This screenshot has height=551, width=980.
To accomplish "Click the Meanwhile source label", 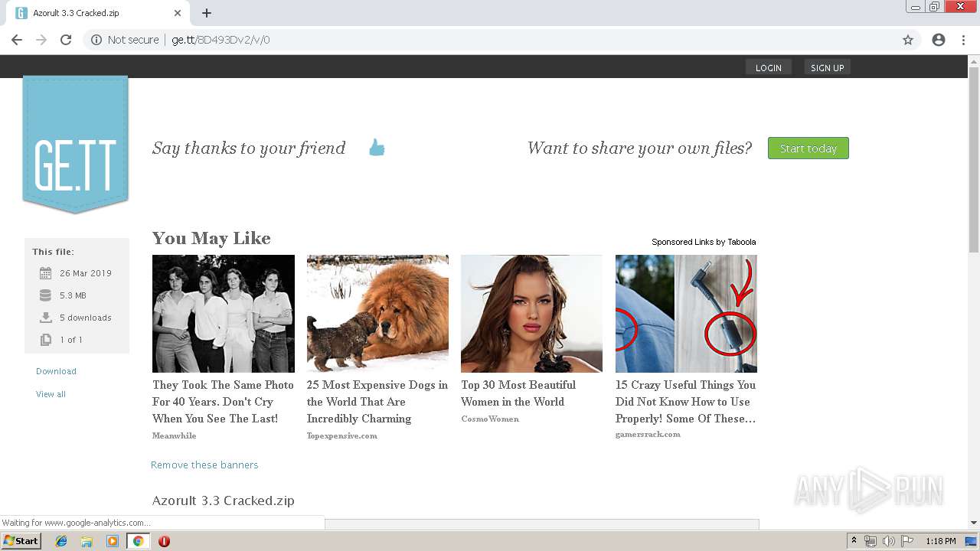I will click(x=174, y=435).
